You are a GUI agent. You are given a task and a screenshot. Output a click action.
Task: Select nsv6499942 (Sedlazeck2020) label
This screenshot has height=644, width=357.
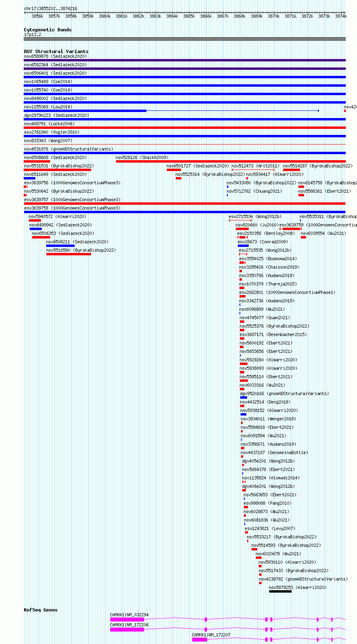click(61, 225)
